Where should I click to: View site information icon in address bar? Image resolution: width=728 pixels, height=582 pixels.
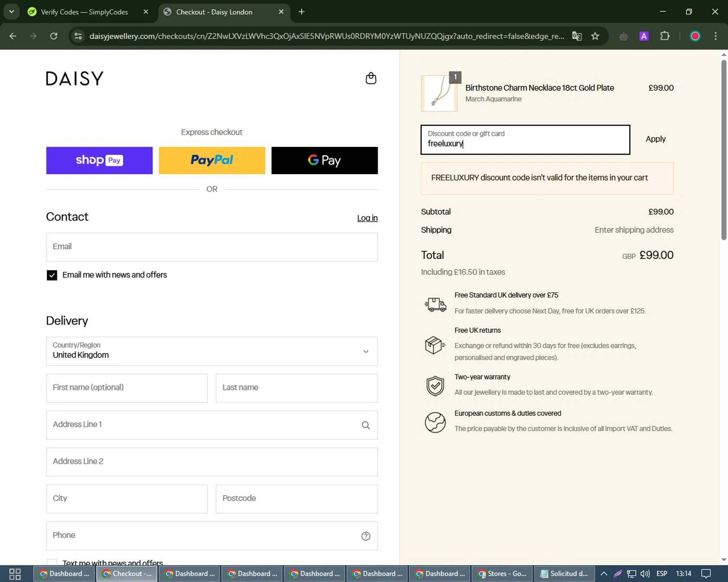(x=78, y=36)
